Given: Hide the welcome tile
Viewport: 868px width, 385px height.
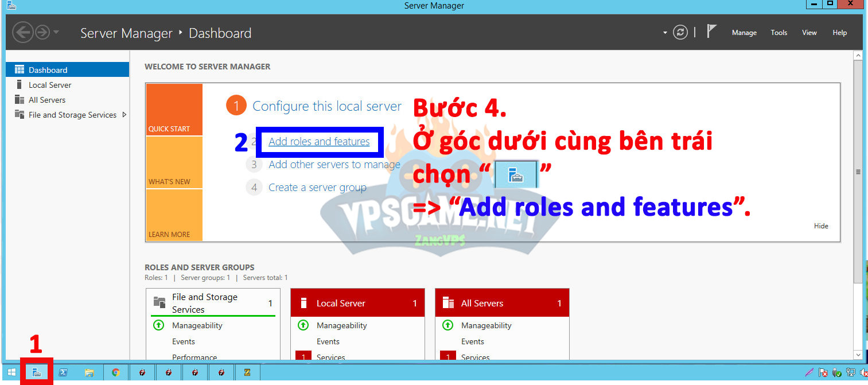Looking at the screenshot, I should [x=821, y=226].
